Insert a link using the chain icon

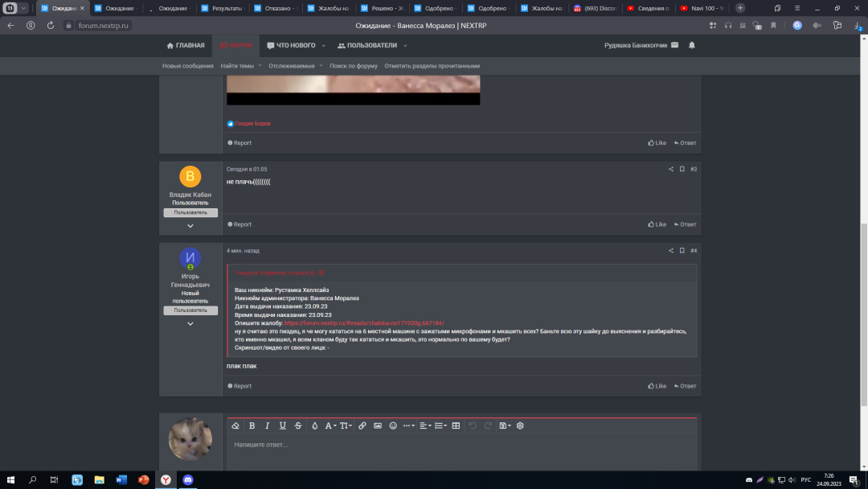click(x=362, y=425)
